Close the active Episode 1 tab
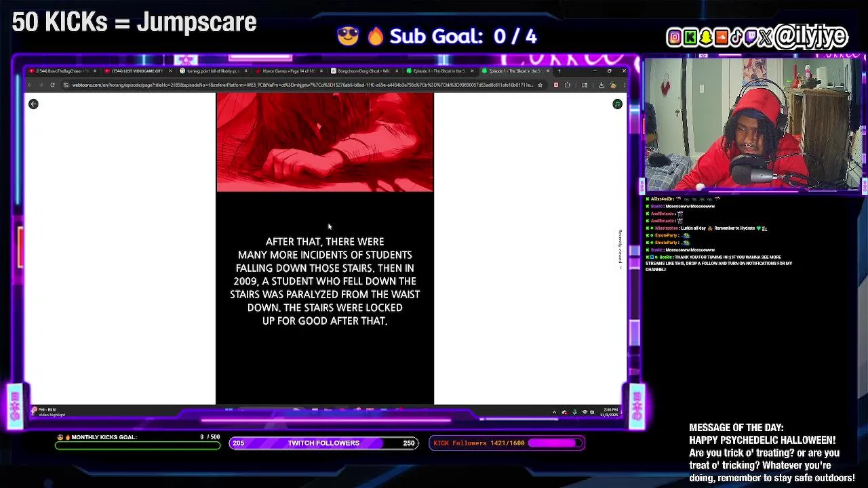The image size is (868, 488). coord(548,71)
